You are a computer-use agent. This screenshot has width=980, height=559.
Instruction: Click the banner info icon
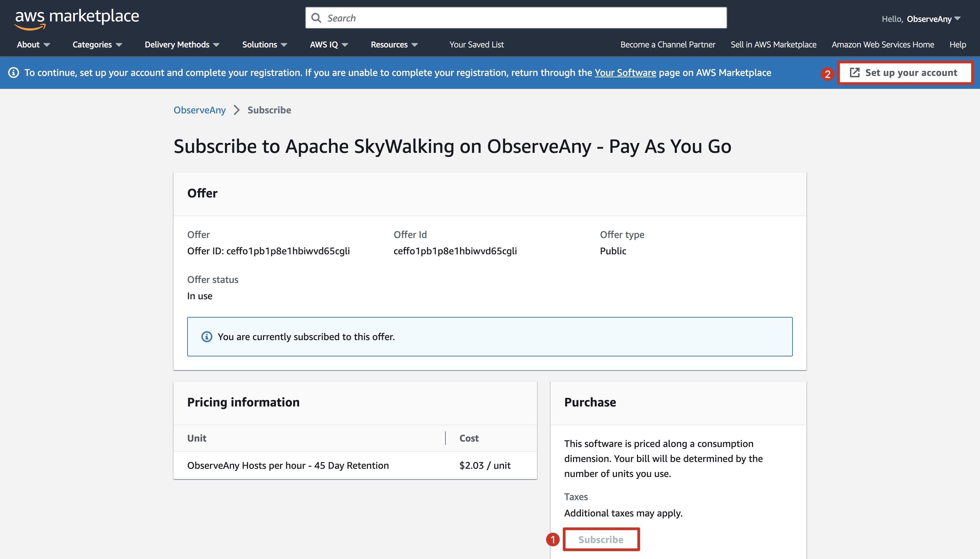(13, 73)
